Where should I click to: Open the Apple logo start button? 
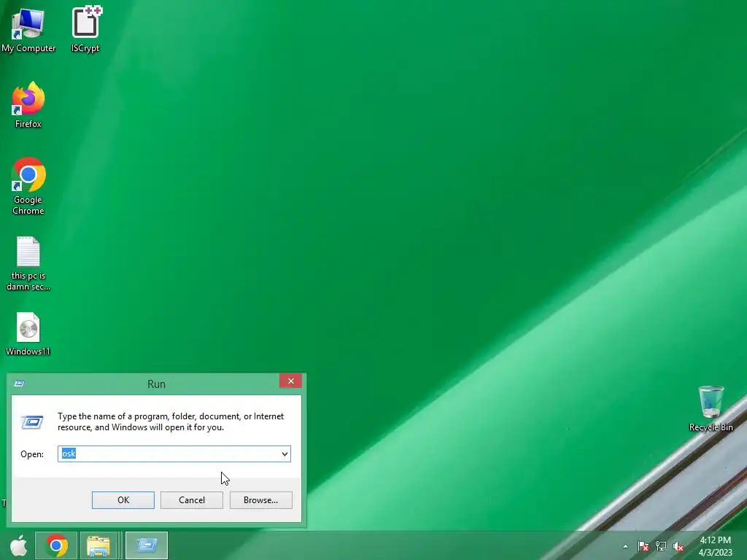point(18,545)
